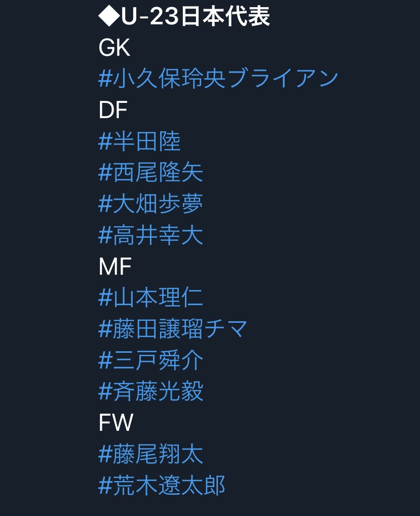The width and height of the screenshot is (420, 516).
Task: Click the MF position label
Action: [x=115, y=267]
